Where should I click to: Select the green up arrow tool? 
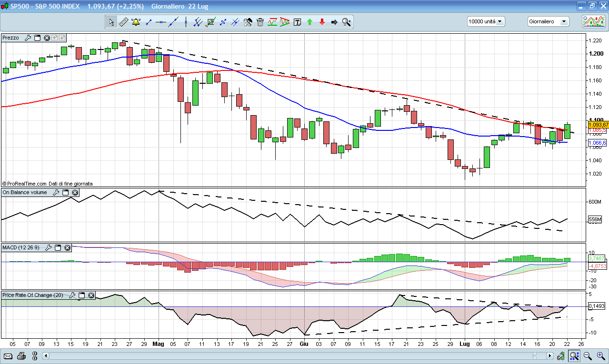pos(309,22)
